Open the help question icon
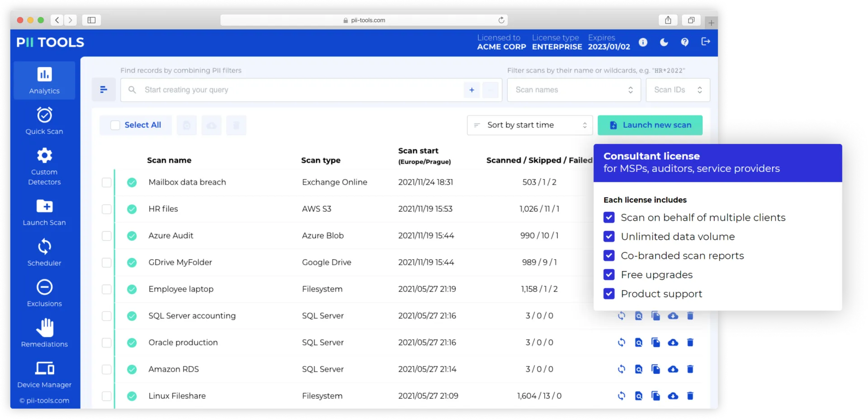Image resolution: width=868 pixels, height=419 pixels. 684,42
